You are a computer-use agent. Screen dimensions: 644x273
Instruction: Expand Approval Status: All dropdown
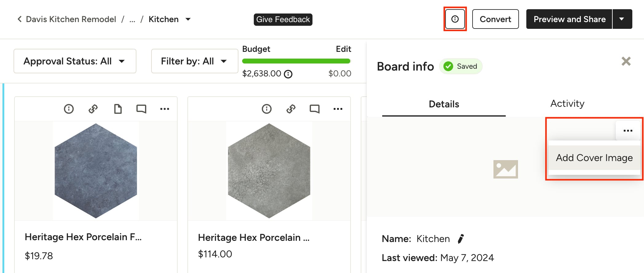pos(75,61)
